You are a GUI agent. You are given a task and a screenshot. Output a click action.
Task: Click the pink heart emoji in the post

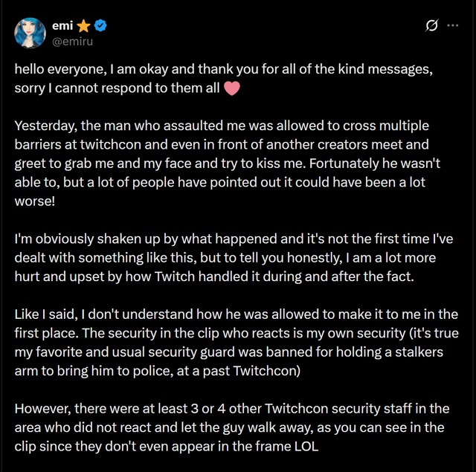[231, 89]
